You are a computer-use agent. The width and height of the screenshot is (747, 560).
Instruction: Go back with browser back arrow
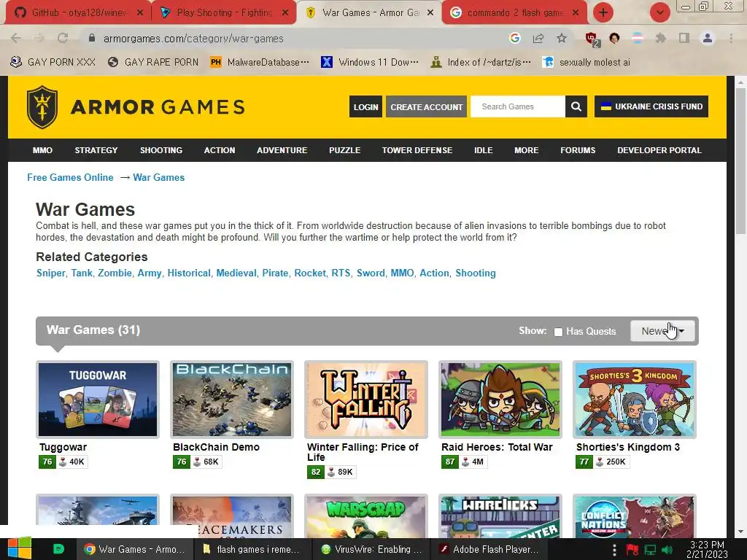[x=16, y=38]
